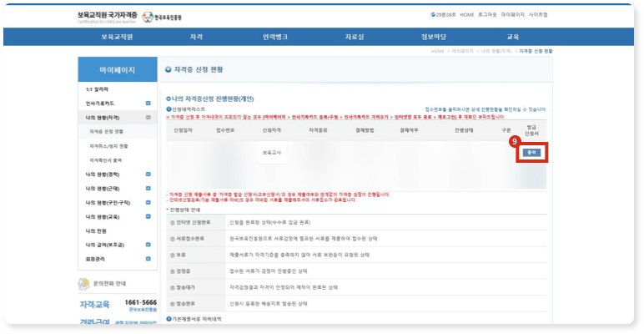This screenshot has width=644, height=334.
Task: Click the bullet icon beside 신청내역리스트
Action: (x=169, y=109)
